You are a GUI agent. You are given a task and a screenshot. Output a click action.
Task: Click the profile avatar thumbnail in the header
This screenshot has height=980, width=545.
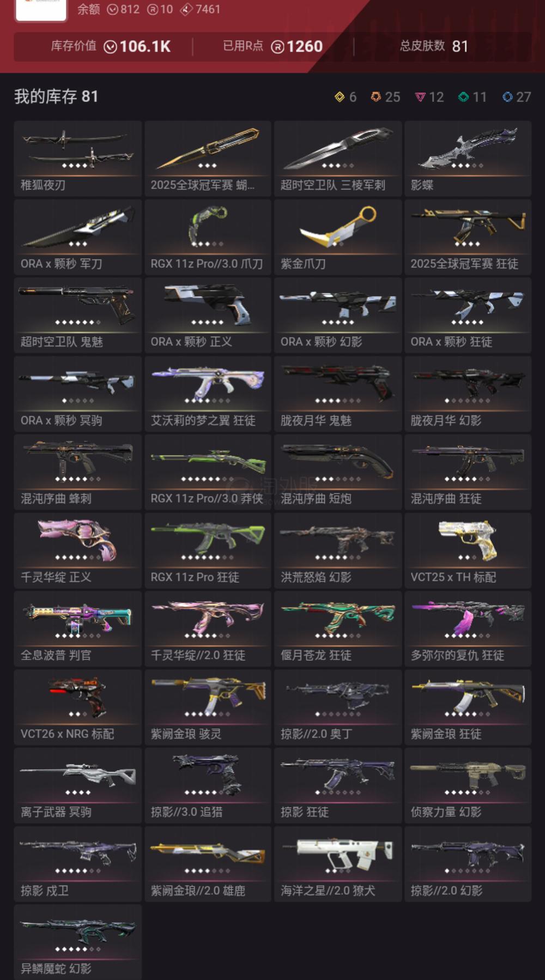(41, 10)
